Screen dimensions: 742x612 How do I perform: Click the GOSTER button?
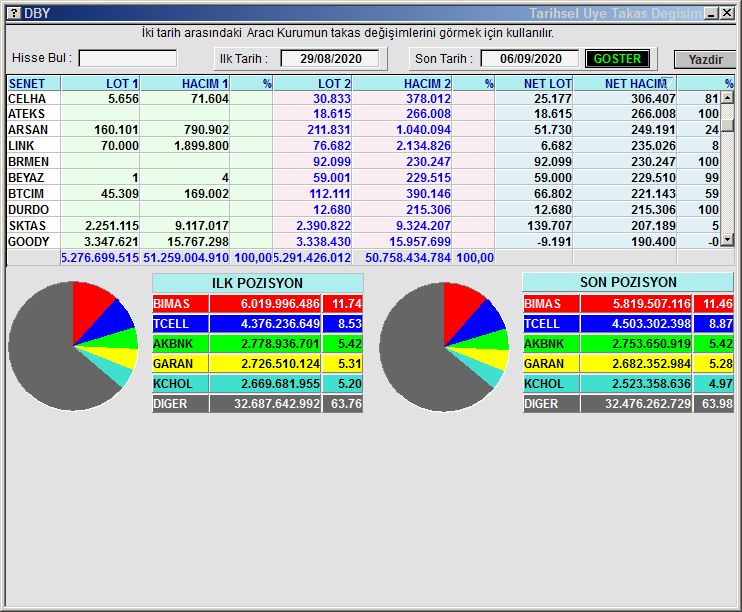click(x=617, y=59)
